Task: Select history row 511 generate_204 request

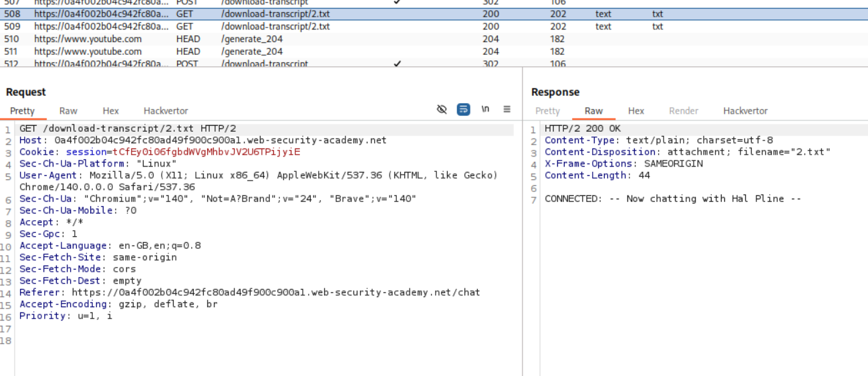Action: [x=267, y=52]
